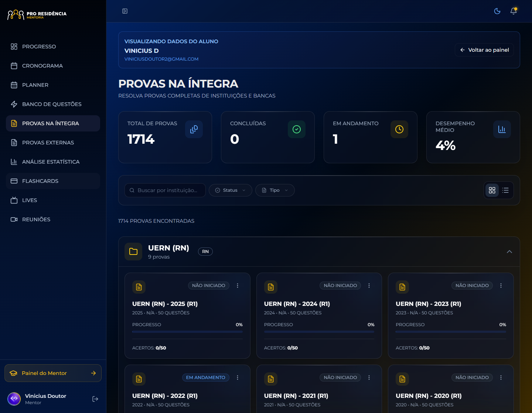Select Provas na Íntegra menu item
The height and width of the screenshot is (413, 532).
pos(53,123)
